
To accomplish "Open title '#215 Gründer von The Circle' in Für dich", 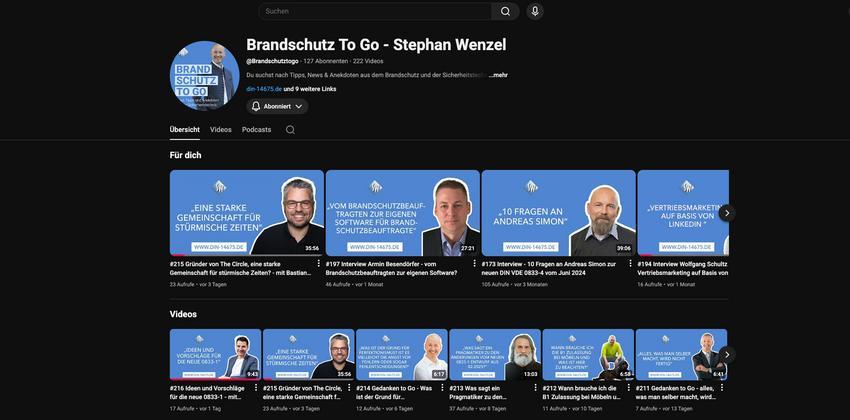I will point(241,268).
